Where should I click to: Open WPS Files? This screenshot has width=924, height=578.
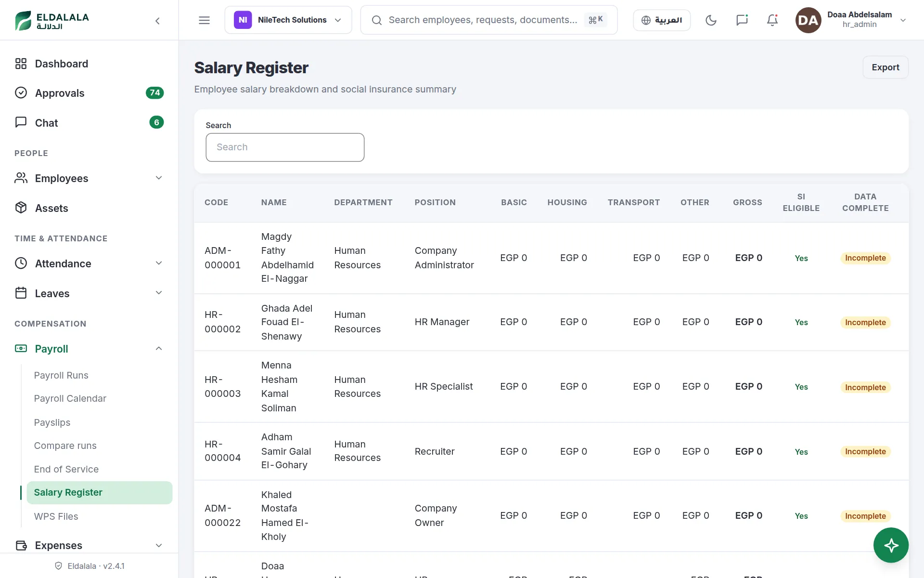tap(56, 516)
